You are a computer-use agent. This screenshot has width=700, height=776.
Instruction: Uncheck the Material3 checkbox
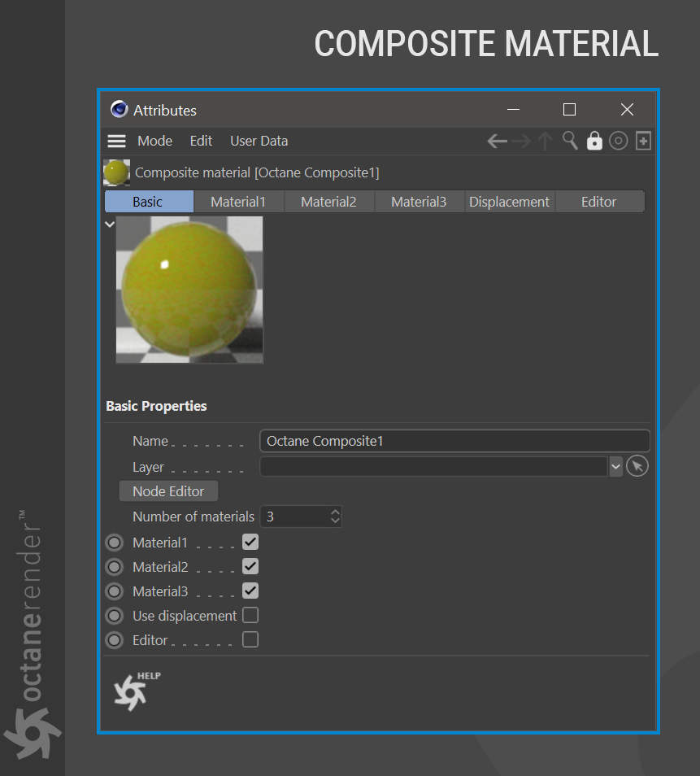point(250,591)
